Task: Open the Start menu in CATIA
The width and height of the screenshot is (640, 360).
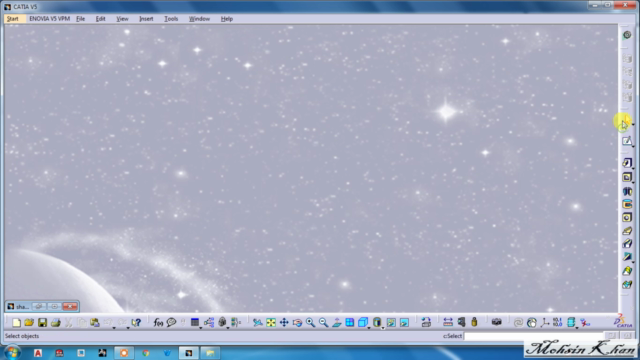Action: pos(13,19)
